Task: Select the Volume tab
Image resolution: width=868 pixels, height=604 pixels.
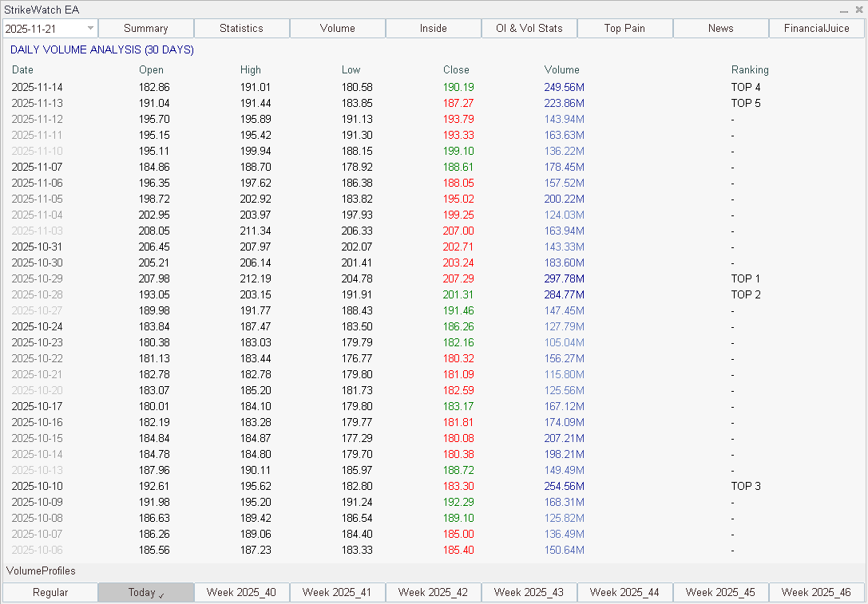Action: click(x=338, y=28)
